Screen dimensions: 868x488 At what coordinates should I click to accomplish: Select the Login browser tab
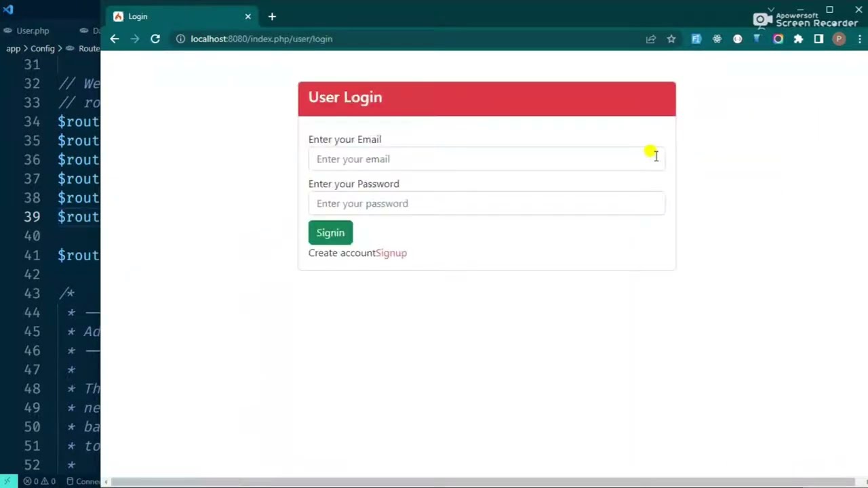click(183, 16)
